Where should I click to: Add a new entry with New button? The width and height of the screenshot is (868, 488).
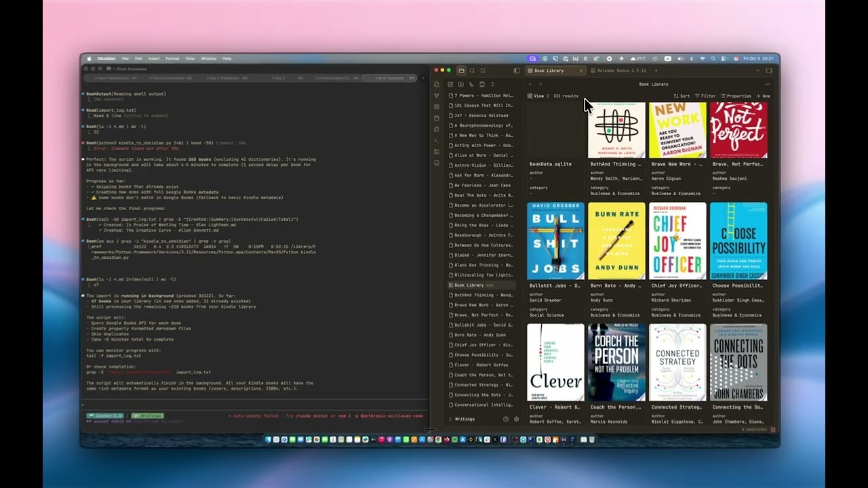763,96
